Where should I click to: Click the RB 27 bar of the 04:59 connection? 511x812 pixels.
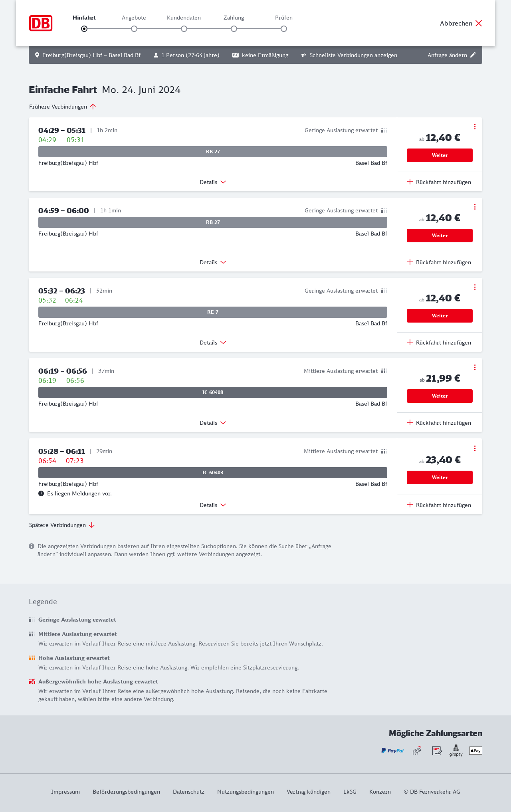(x=213, y=222)
